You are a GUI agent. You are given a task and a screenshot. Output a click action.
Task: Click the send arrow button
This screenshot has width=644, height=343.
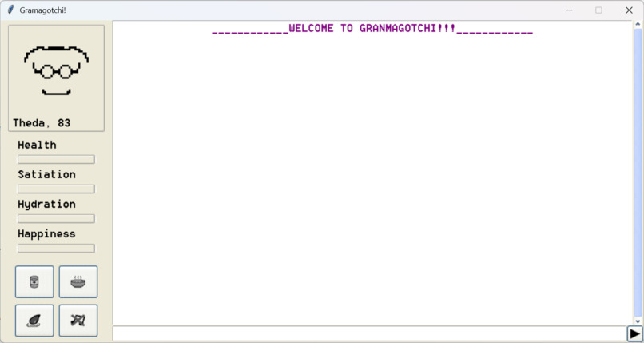click(x=634, y=334)
